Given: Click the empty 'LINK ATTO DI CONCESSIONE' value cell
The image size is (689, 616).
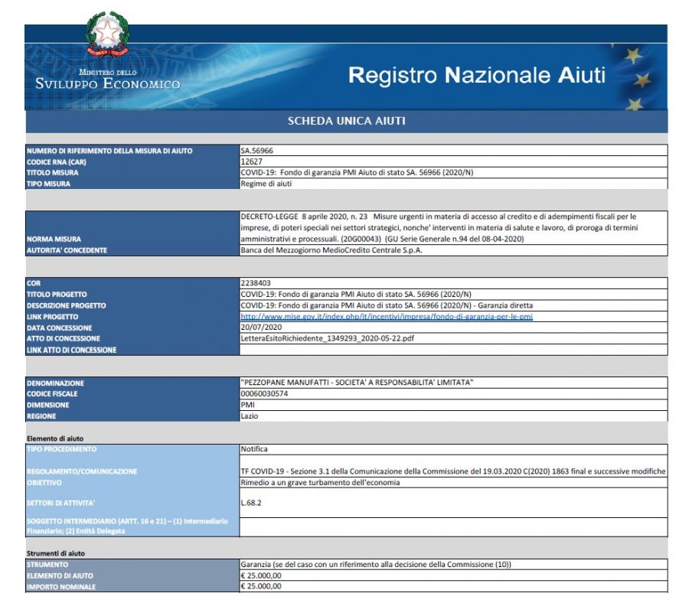Looking at the screenshot, I should [453, 350].
